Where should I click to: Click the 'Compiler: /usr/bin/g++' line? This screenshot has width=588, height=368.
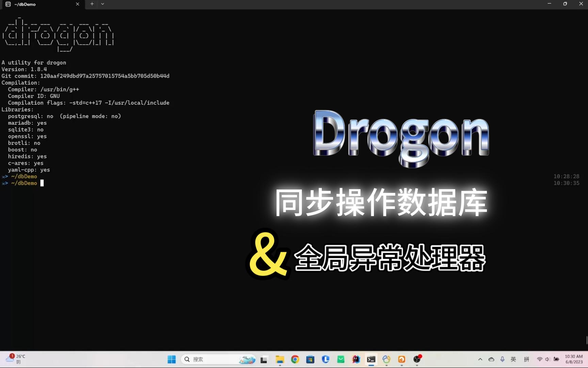44,89
